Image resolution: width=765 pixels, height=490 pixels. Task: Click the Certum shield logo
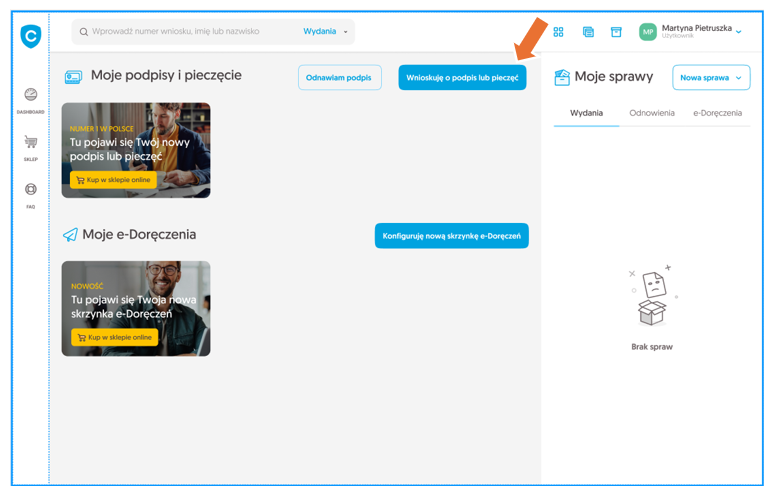pos(31,37)
